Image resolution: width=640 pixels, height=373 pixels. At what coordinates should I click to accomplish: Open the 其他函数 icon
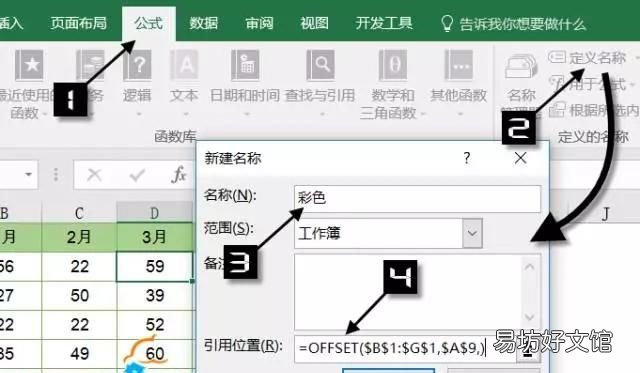(458, 65)
